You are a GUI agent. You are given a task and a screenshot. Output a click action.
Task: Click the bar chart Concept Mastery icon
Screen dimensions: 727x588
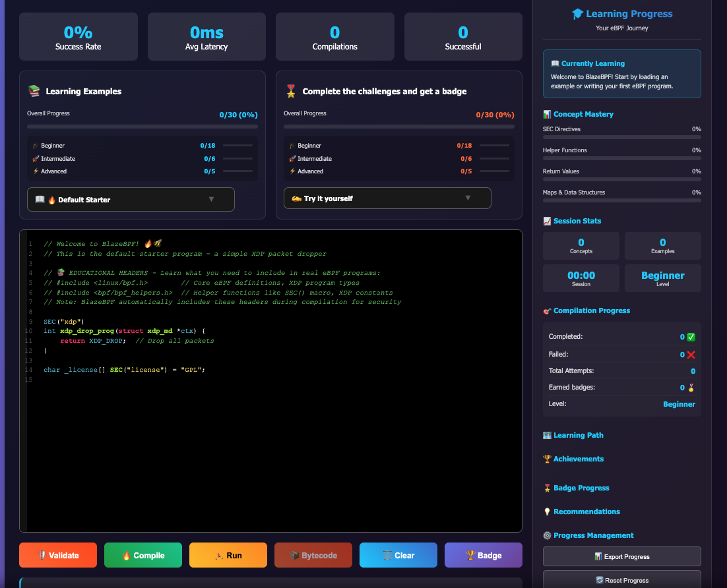547,114
